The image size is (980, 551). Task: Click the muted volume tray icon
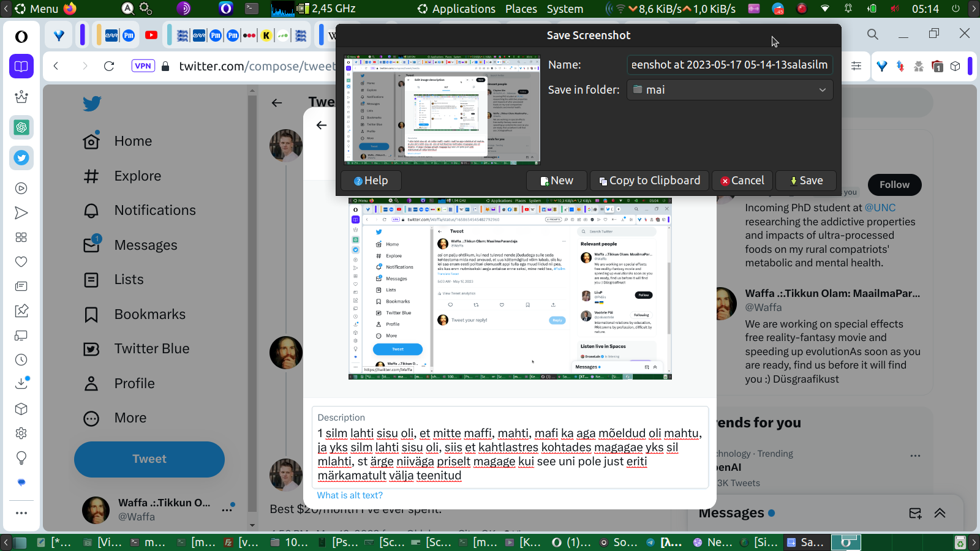(895, 9)
